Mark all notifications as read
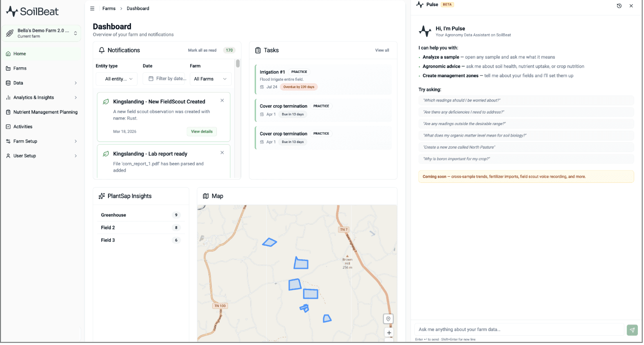 [202, 50]
